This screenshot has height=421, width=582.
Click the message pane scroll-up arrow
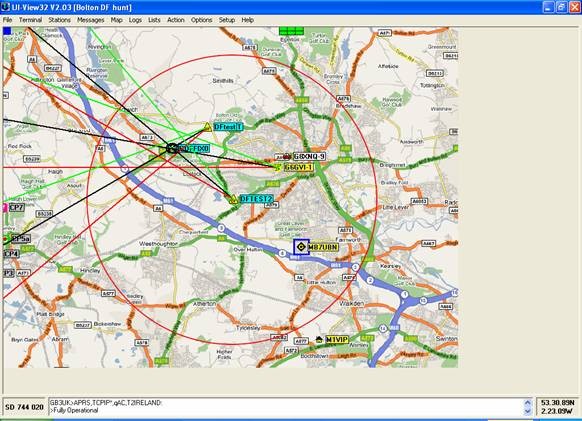(x=527, y=403)
